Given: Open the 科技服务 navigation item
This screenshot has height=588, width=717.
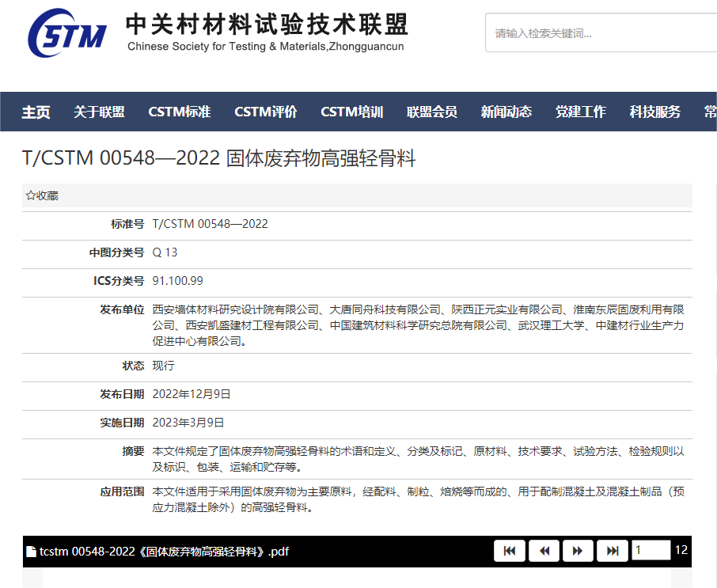Looking at the screenshot, I should (655, 112).
